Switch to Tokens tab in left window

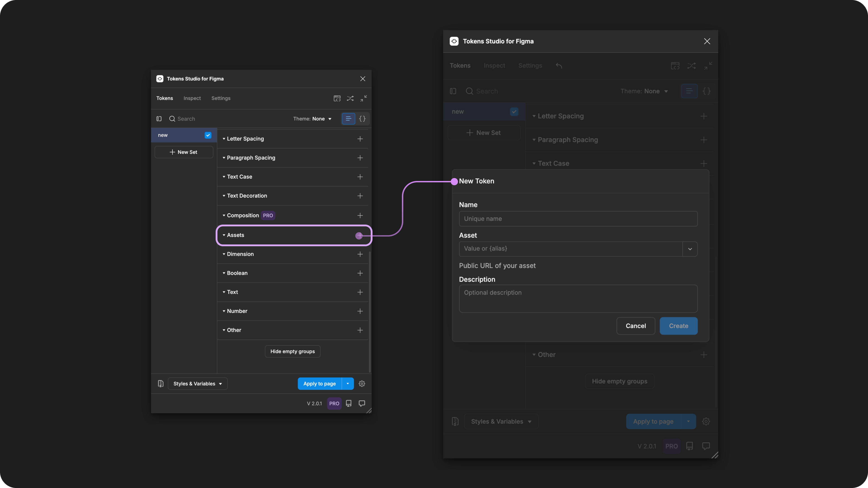(164, 98)
